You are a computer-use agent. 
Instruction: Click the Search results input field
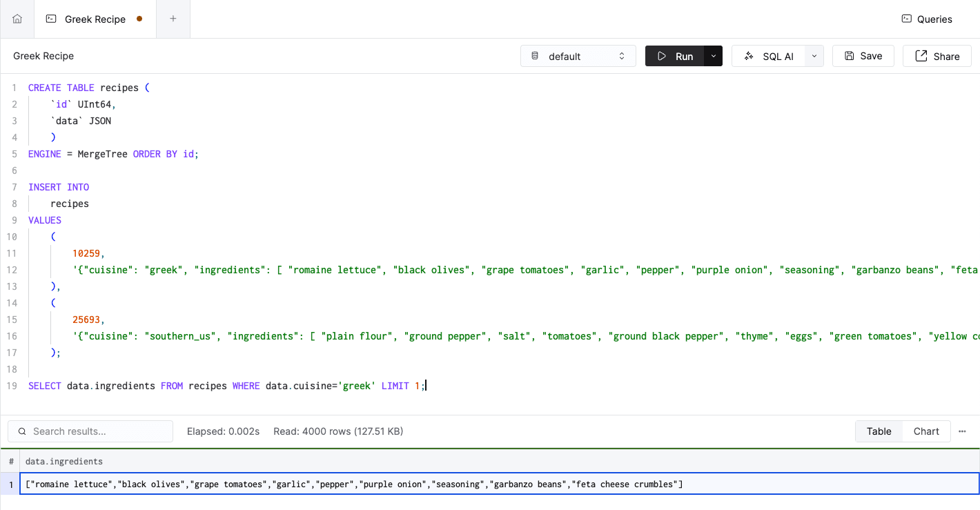(x=100, y=431)
